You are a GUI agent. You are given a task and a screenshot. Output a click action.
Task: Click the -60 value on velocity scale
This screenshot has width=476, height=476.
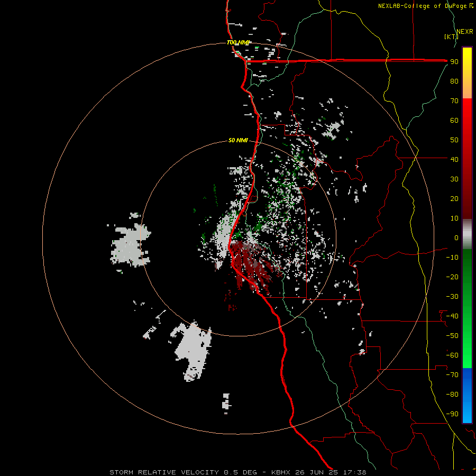coord(452,355)
